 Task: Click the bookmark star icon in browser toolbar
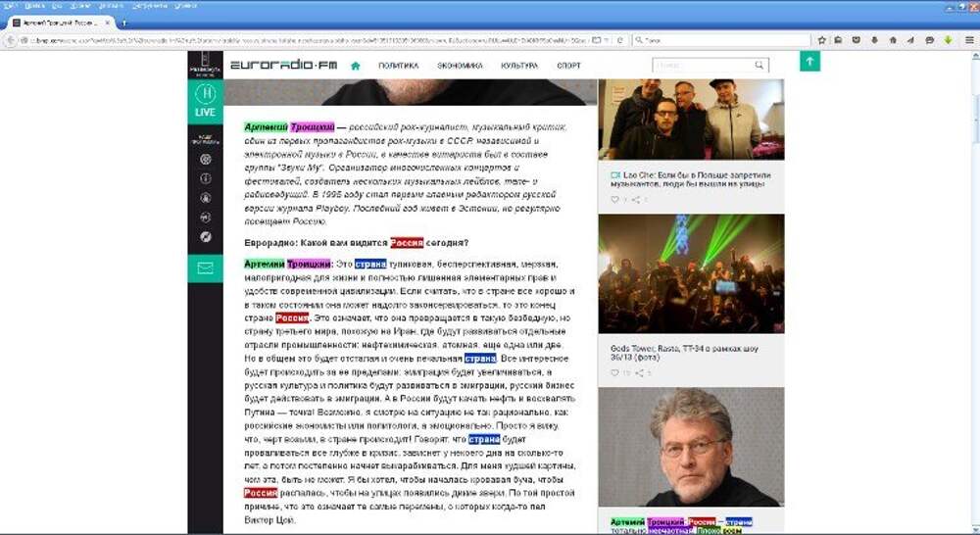(x=822, y=40)
